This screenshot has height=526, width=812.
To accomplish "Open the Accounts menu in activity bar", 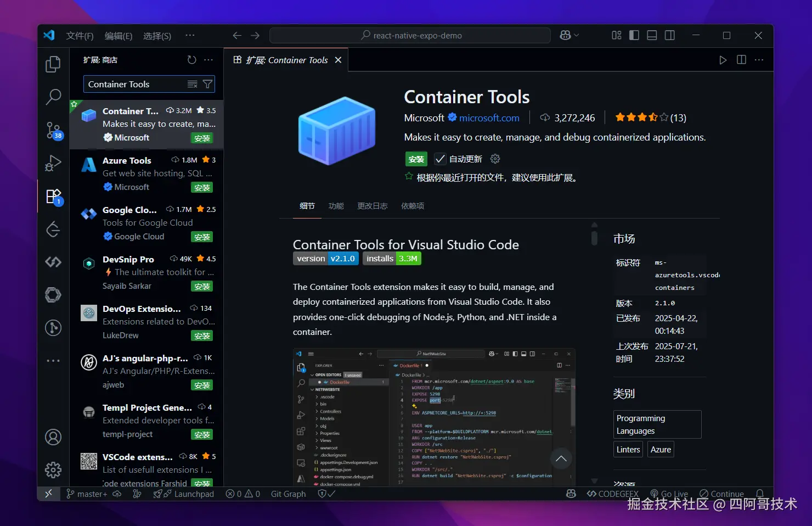I will tap(53, 437).
